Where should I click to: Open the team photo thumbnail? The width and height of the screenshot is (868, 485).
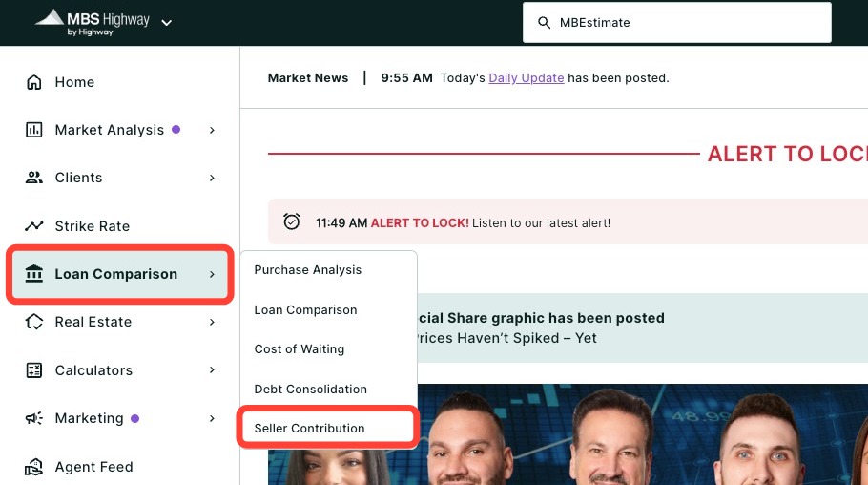click(x=568, y=434)
